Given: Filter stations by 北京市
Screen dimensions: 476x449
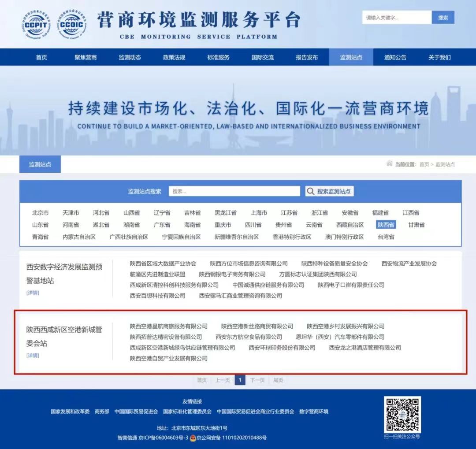Looking at the screenshot, I should (x=41, y=213).
